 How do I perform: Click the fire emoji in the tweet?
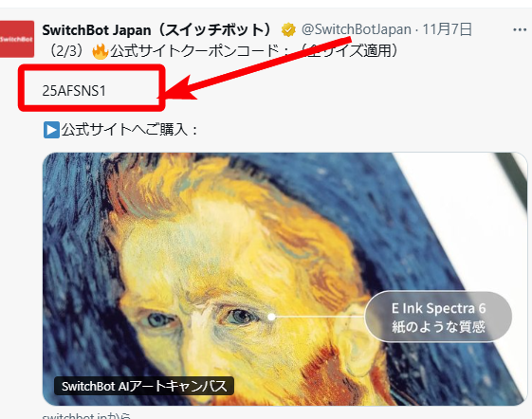101,51
